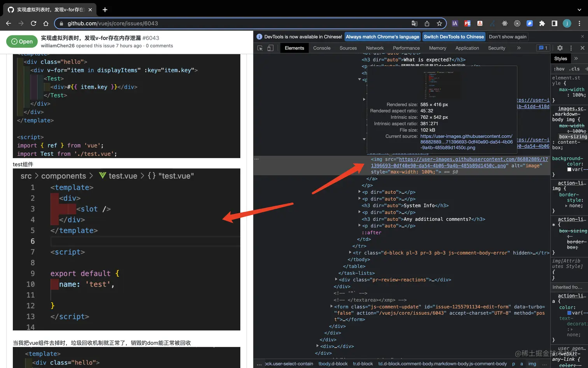The width and height of the screenshot is (588, 368).
Task: Expand the p node below System Info
Action: click(359, 212)
